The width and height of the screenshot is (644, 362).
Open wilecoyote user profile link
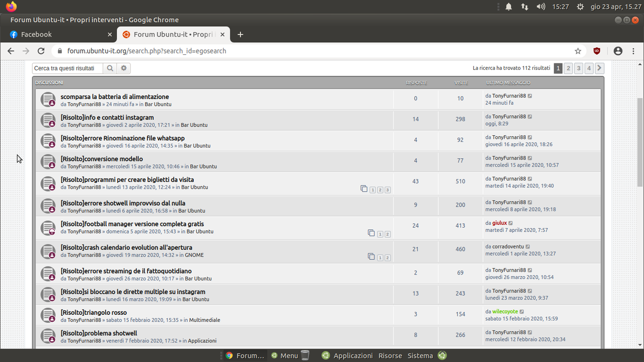[505, 311]
